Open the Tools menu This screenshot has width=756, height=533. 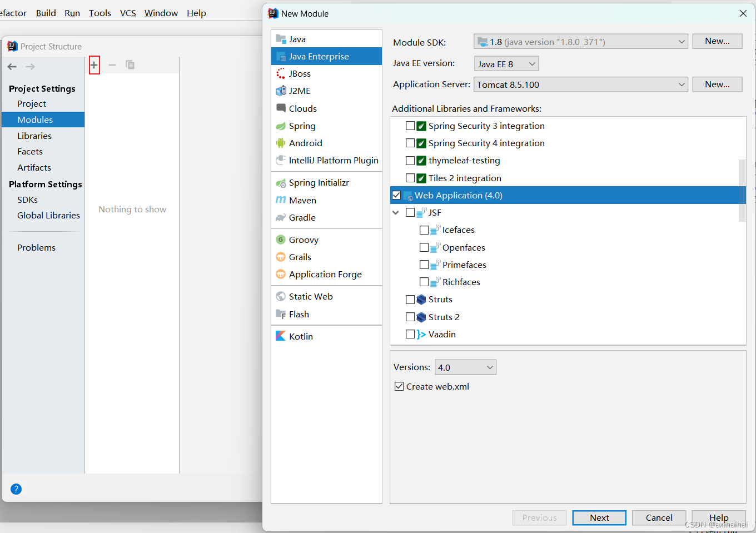100,13
